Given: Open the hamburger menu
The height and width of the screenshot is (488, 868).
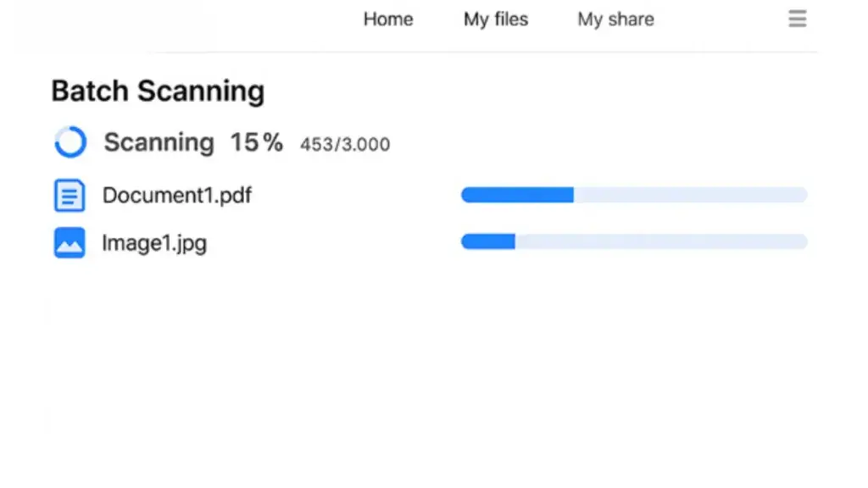Looking at the screenshot, I should [x=797, y=19].
